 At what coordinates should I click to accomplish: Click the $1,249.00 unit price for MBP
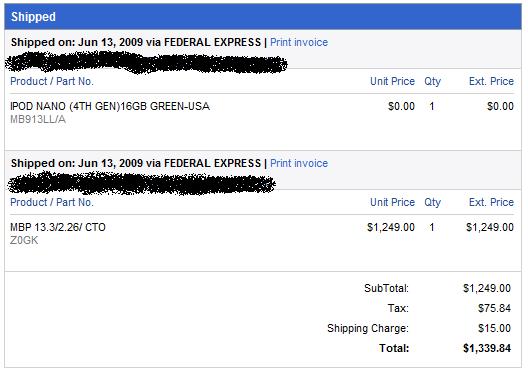391,227
